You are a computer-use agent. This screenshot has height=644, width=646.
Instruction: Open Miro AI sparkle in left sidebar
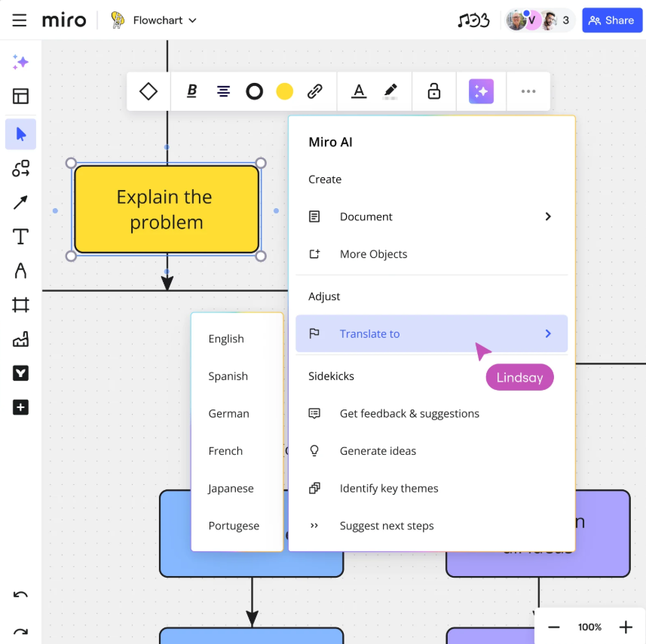[x=20, y=63]
